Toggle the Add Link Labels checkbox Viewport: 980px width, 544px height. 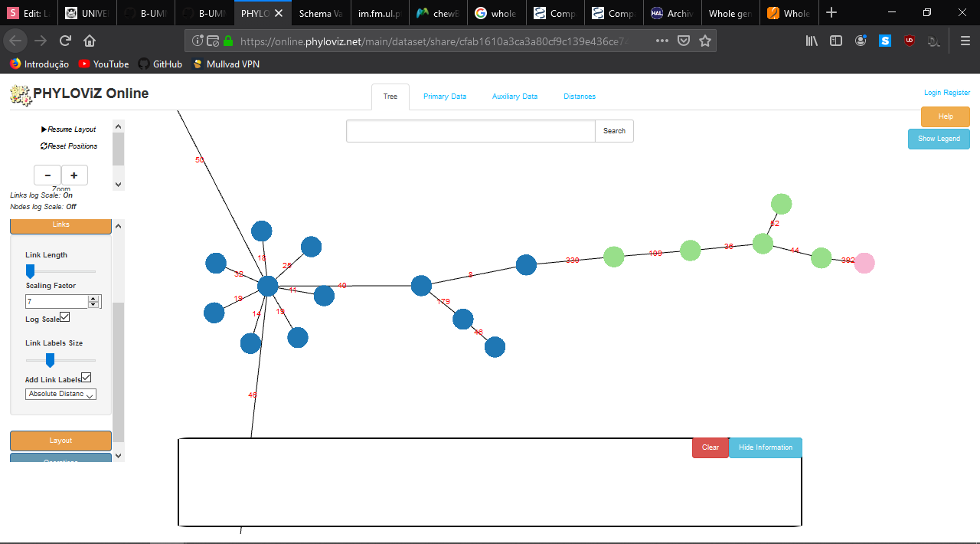point(87,378)
